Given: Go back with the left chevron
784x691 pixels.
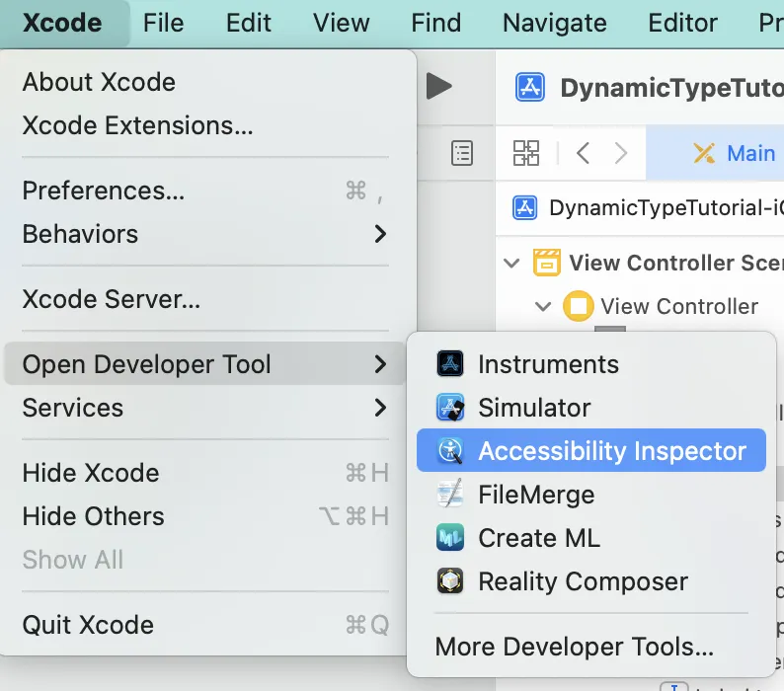Looking at the screenshot, I should (x=583, y=153).
